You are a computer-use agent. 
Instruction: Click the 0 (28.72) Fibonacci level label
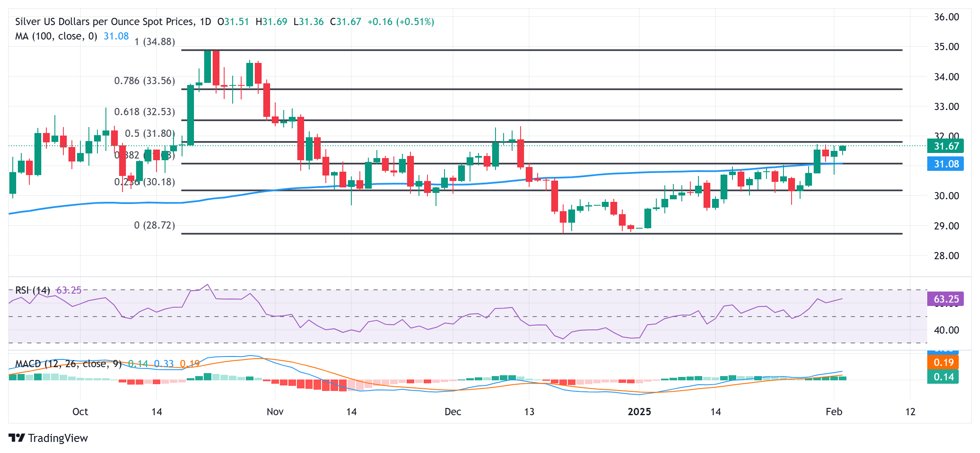(154, 225)
